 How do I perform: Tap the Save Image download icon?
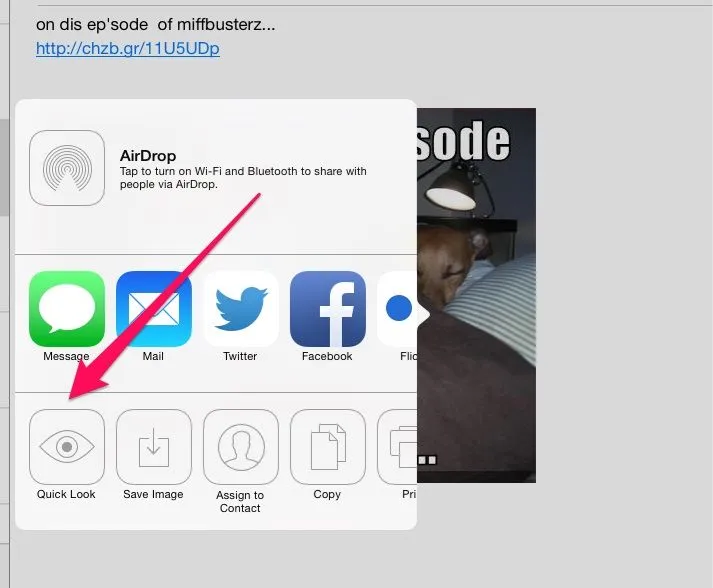(153, 446)
